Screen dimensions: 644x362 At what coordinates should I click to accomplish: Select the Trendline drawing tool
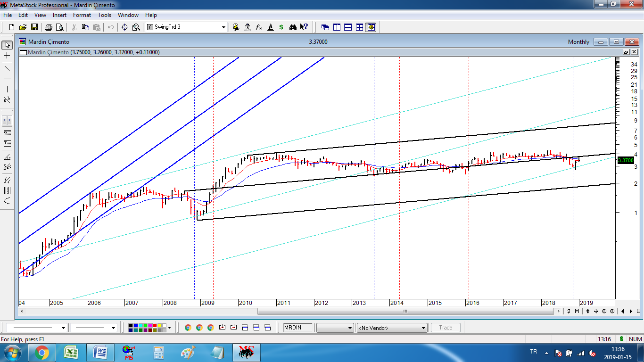7,68
